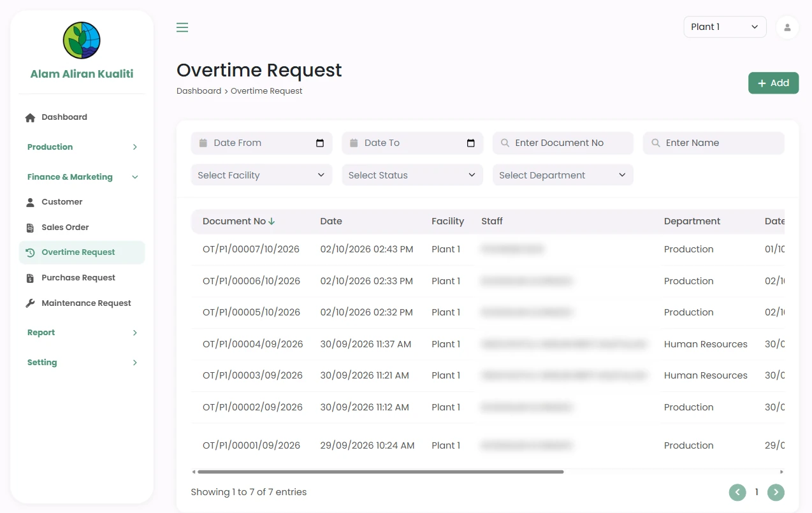This screenshot has width=812, height=513.
Task: Click the Production sidebar section label
Action: (x=50, y=147)
